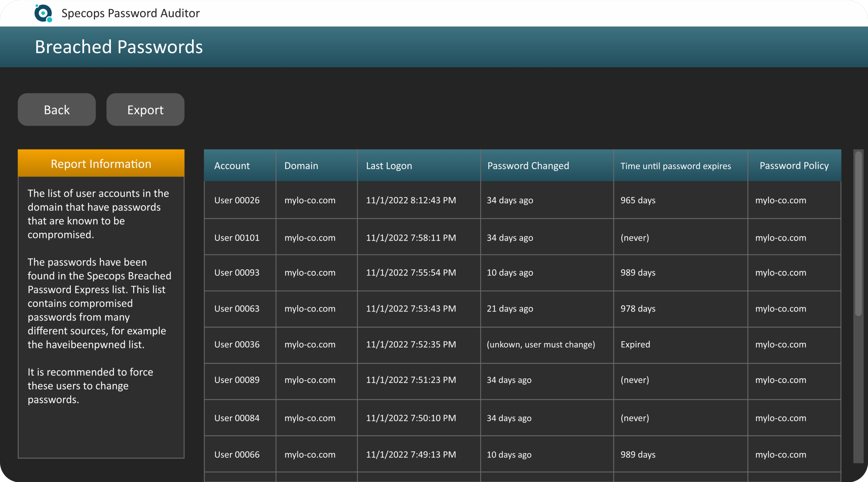Sort the table by Account column
Image resolution: width=868 pixels, height=482 pixels.
[232, 166]
